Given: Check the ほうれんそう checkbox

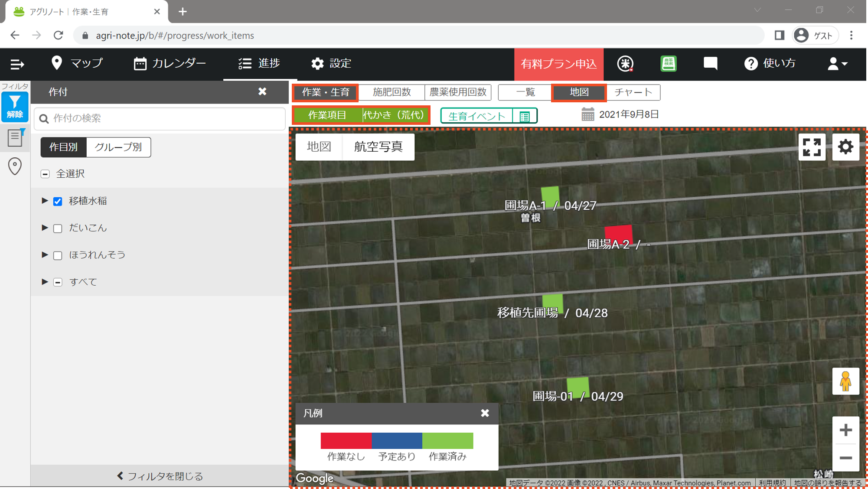Looking at the screenshot, I should tap(58, 255).
